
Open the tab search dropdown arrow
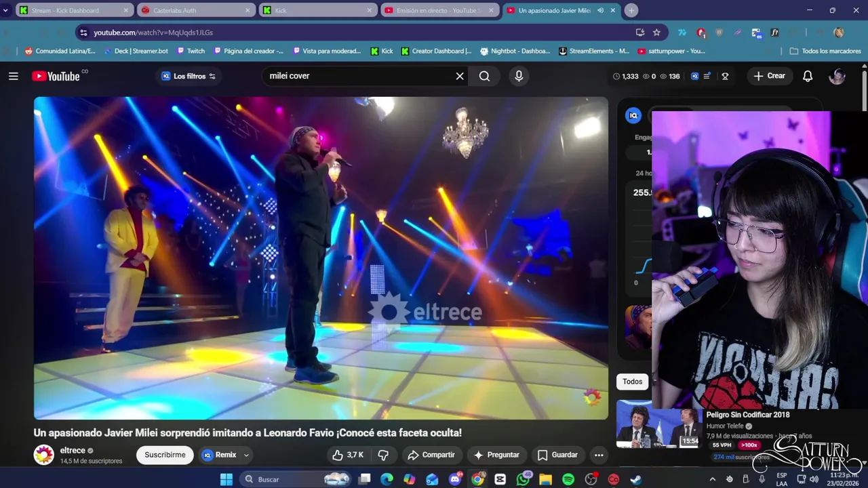point(5,10)
